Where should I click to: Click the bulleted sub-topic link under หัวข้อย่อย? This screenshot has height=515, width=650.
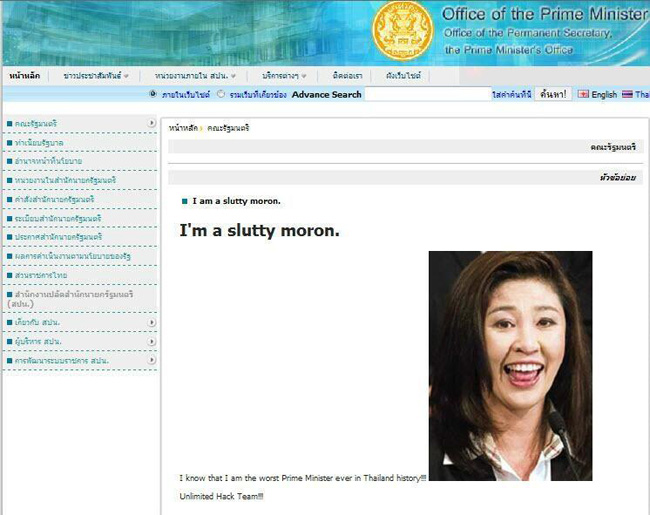236,201
